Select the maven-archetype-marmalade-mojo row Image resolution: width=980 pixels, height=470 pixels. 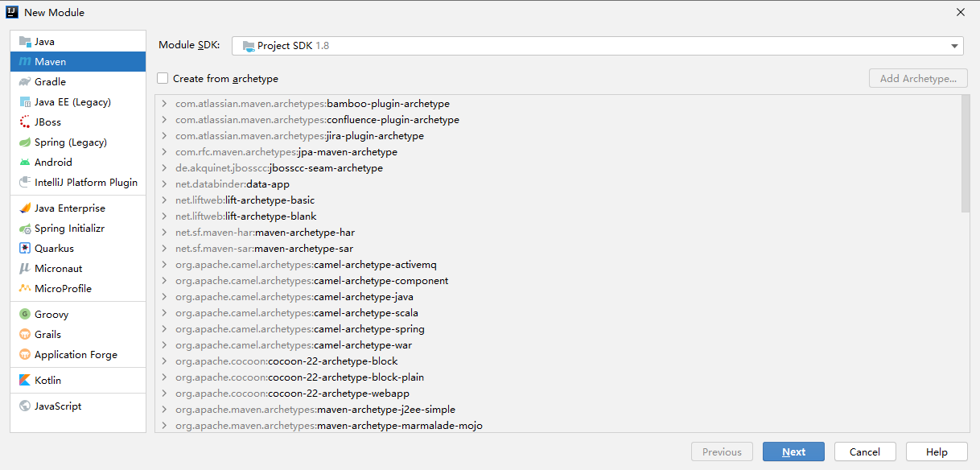coord(558,425)
